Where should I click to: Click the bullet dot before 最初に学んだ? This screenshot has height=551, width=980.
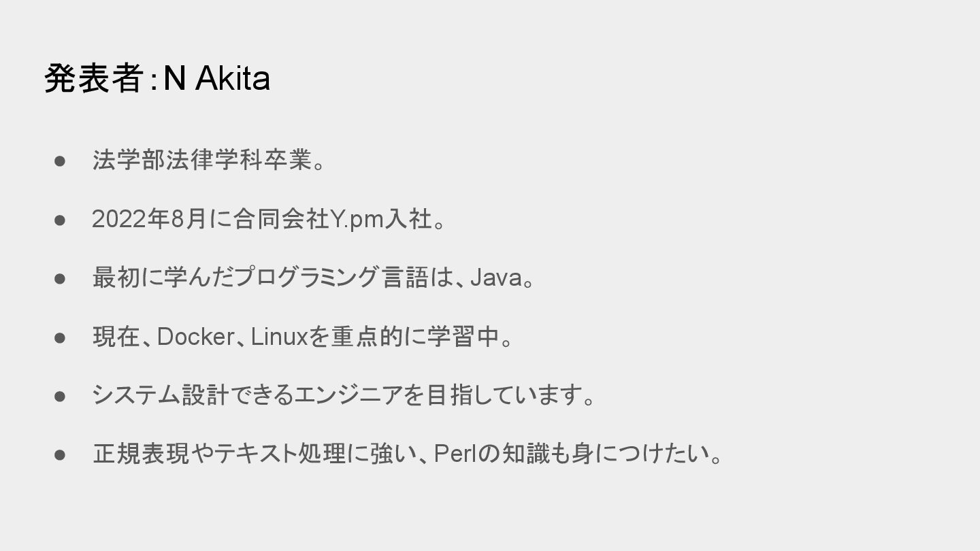point(60,278)
